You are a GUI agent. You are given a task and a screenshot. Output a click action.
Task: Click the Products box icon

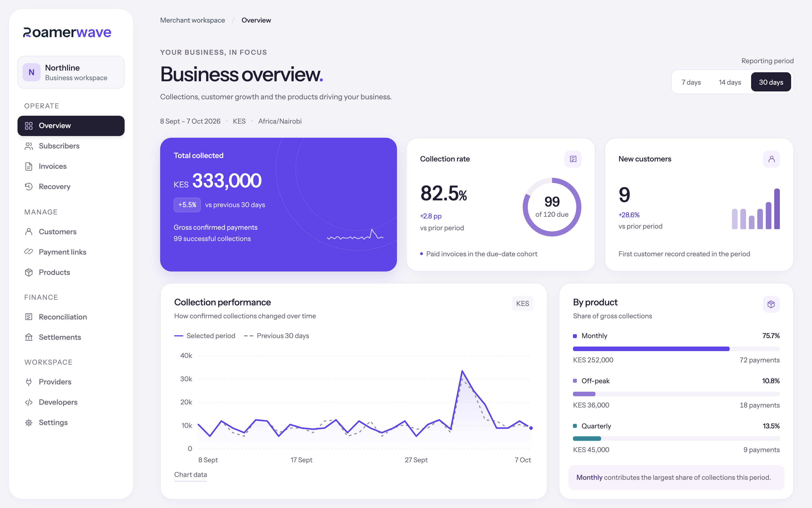[x=29, y=272]
